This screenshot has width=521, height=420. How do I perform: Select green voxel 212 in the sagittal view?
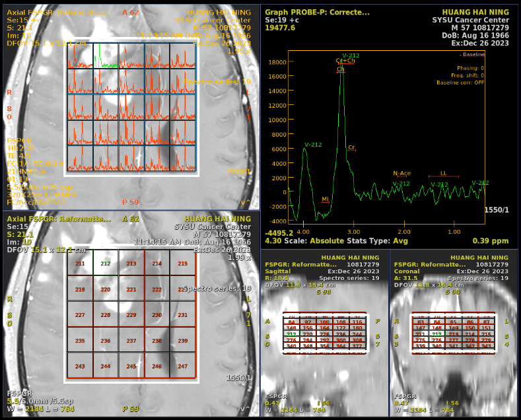tap(291, 333)
